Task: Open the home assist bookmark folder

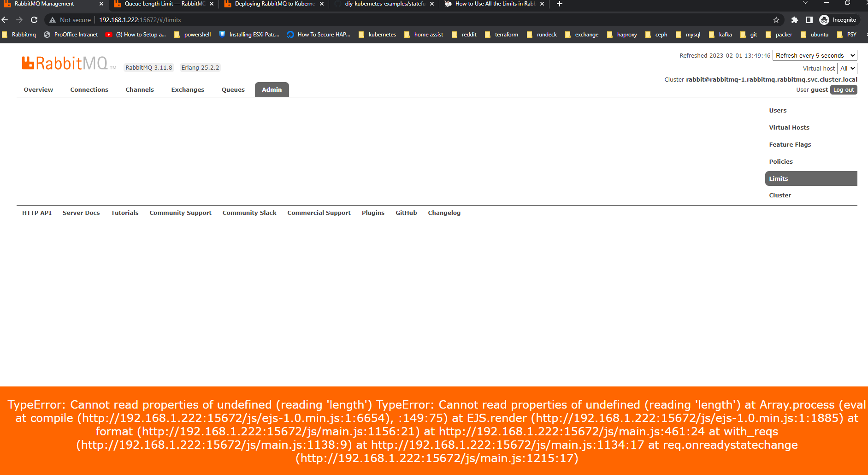Action: pos(424,35)
